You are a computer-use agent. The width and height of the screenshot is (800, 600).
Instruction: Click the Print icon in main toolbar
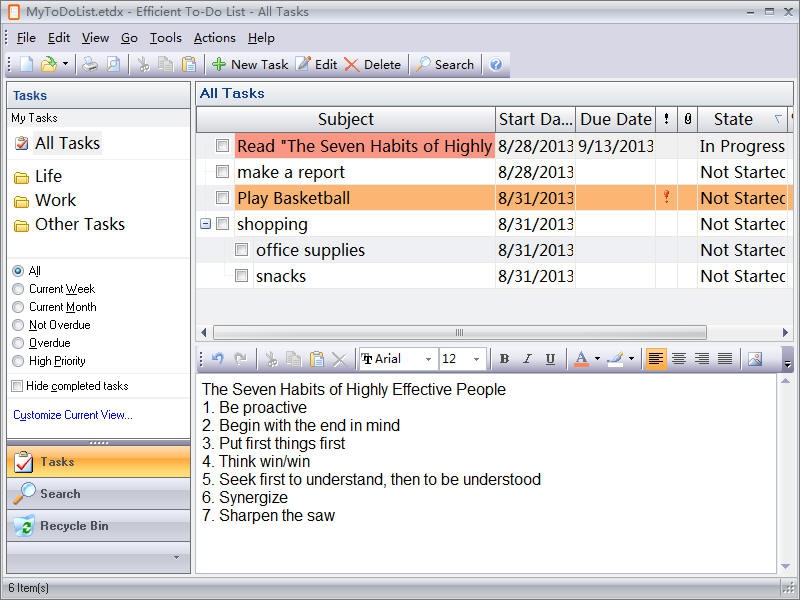pos(90,64)
